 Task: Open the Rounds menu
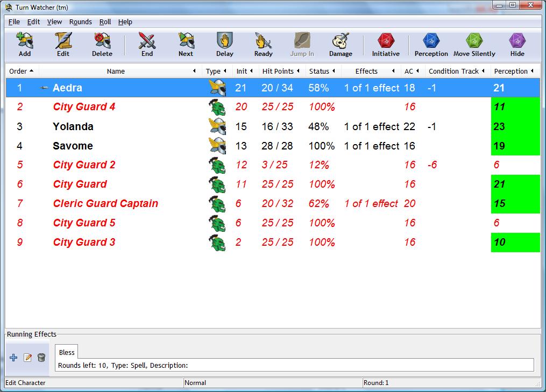coord(81,22)
